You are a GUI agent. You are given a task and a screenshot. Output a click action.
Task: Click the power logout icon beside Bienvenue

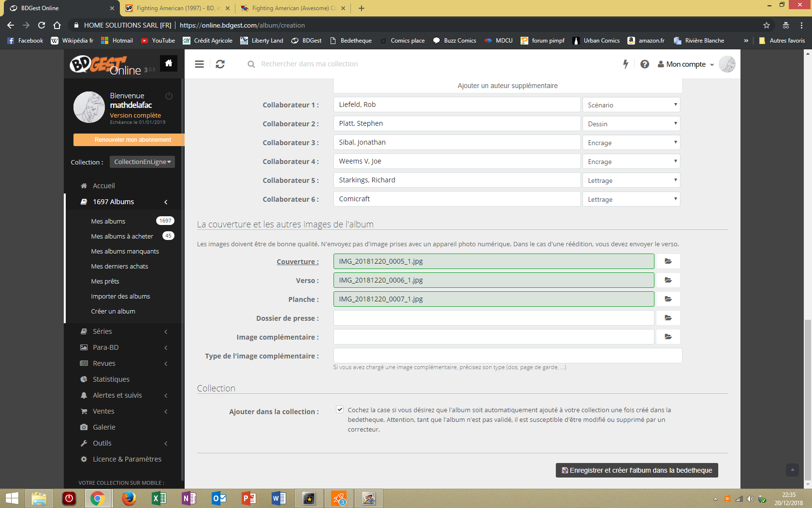(169, 96)
